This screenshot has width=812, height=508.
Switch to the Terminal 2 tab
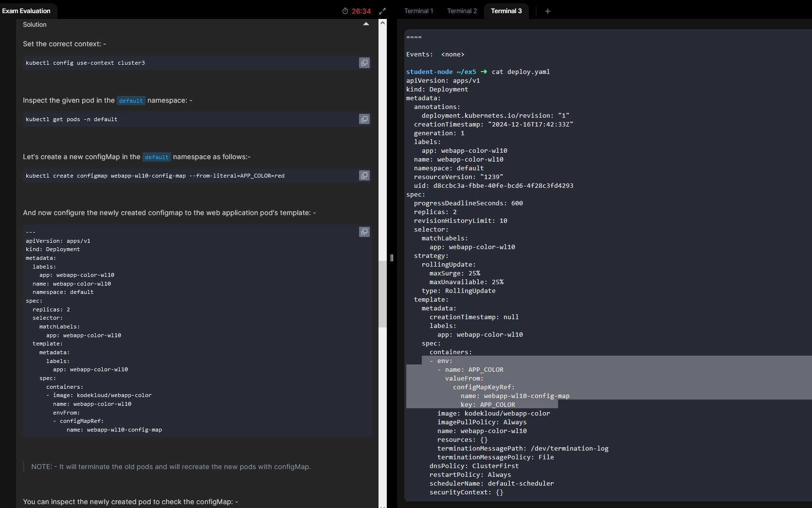coord(462,11)
